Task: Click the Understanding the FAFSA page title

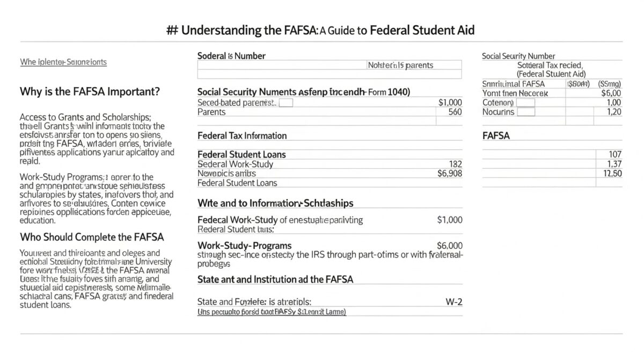Action: tap(321, 30)
